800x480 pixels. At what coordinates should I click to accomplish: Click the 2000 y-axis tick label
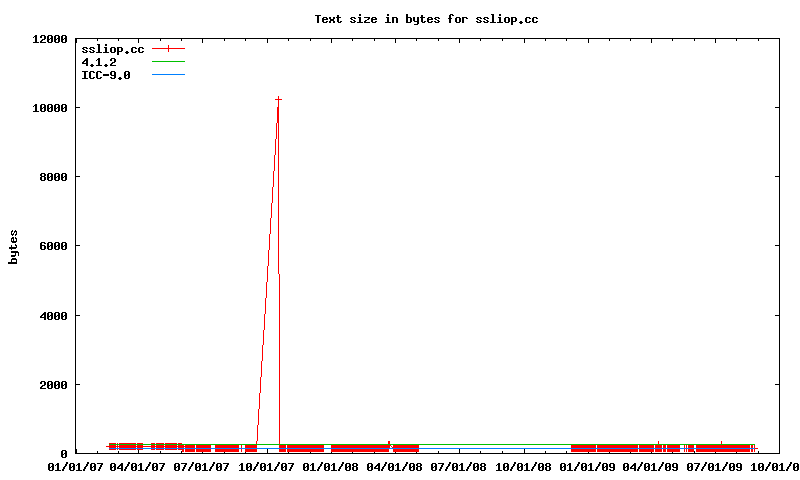click(50, 385)
